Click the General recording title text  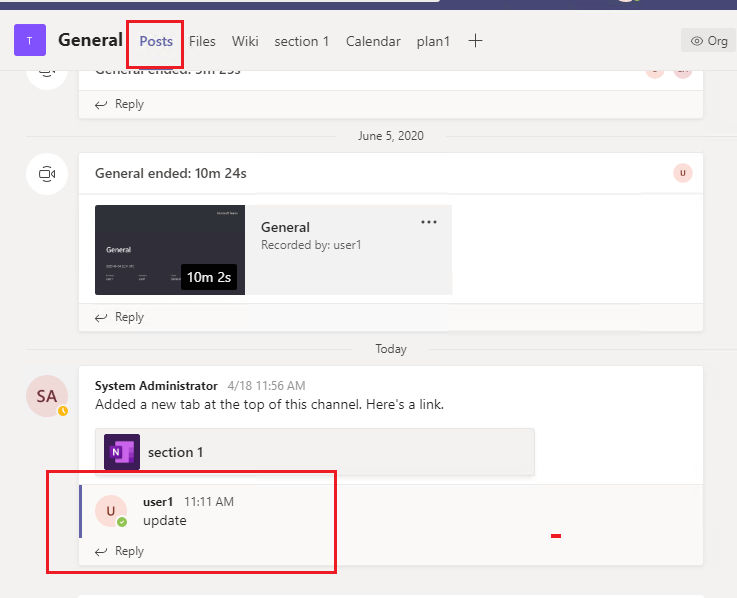(285, 228)
